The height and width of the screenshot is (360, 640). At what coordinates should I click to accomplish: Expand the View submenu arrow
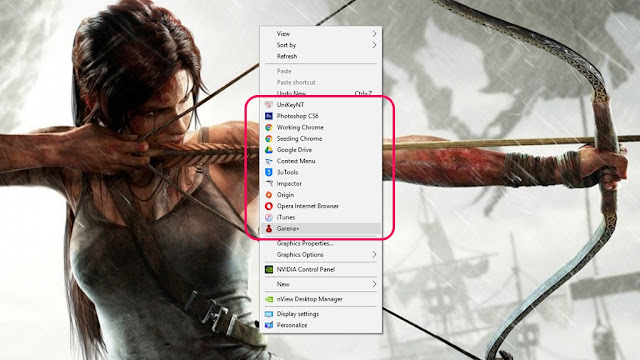(374, 34)
